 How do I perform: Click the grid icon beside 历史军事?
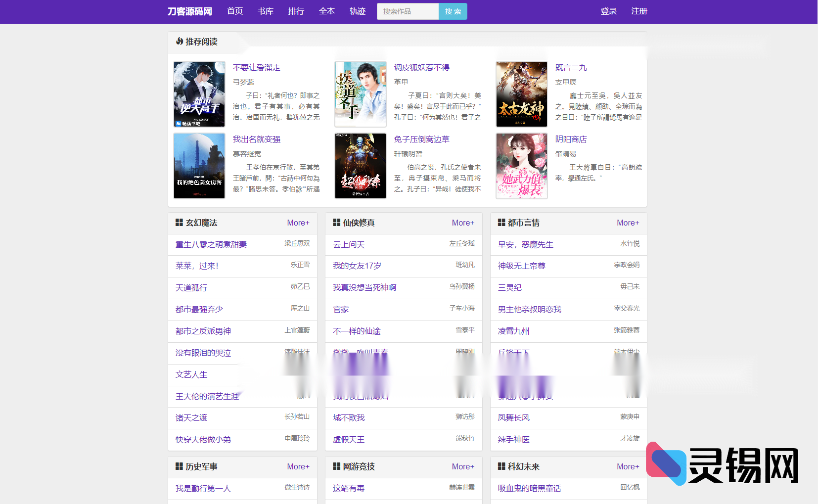click(x=179, y=466)
